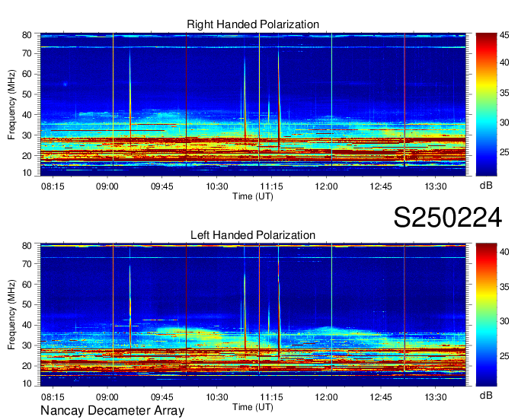Click "Frequency (MHz)" label of Right Handed plot
Image resolution: width=518 pixels, height=420 pixels.
11,104
